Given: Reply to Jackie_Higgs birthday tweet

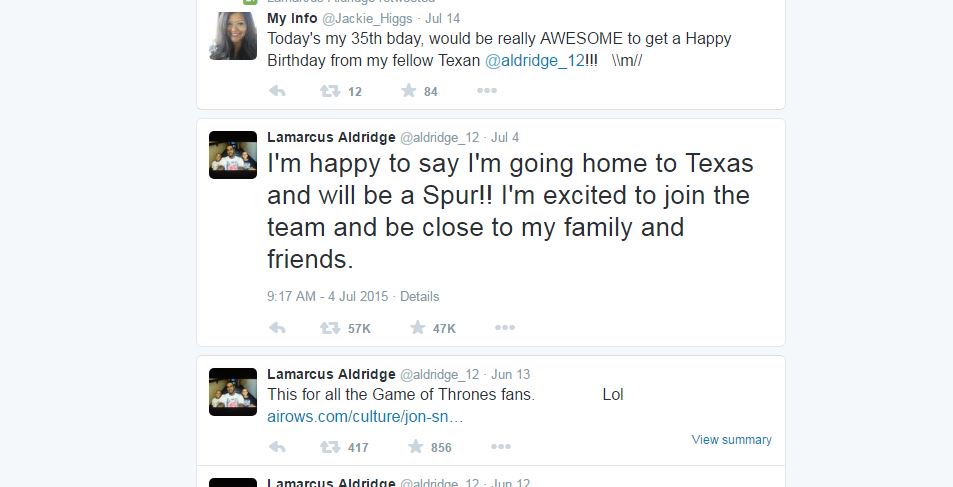Looking at the screenshot, I should (278, 91).
